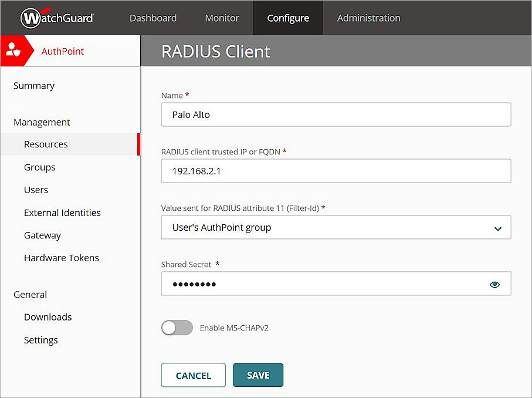532x398 pixels.
Task: Open the Users page
Action: click(36, 190)
